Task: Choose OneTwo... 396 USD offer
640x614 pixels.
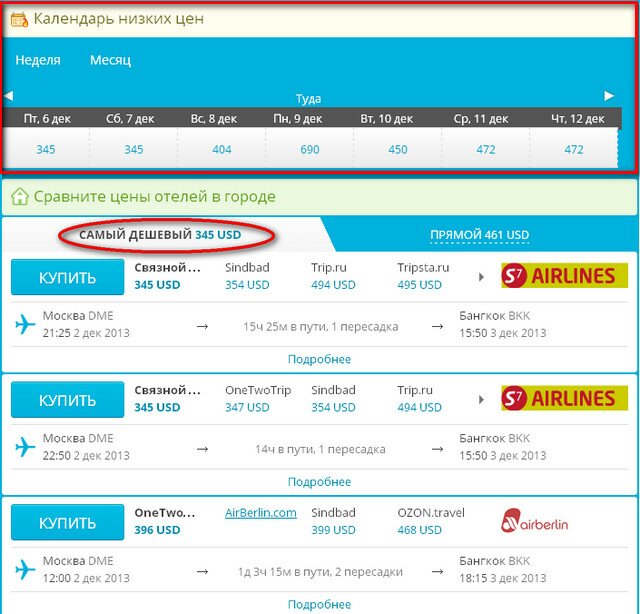Action: [165, 521]
